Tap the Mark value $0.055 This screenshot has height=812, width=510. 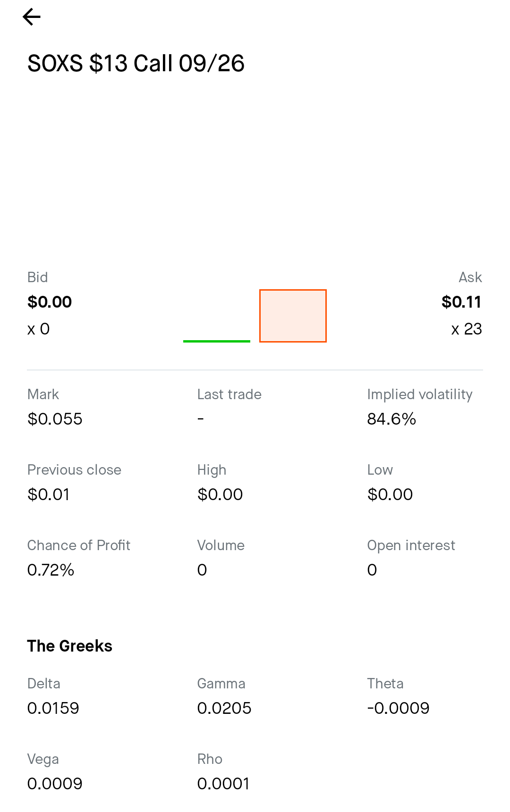click(x=55, y=419)
